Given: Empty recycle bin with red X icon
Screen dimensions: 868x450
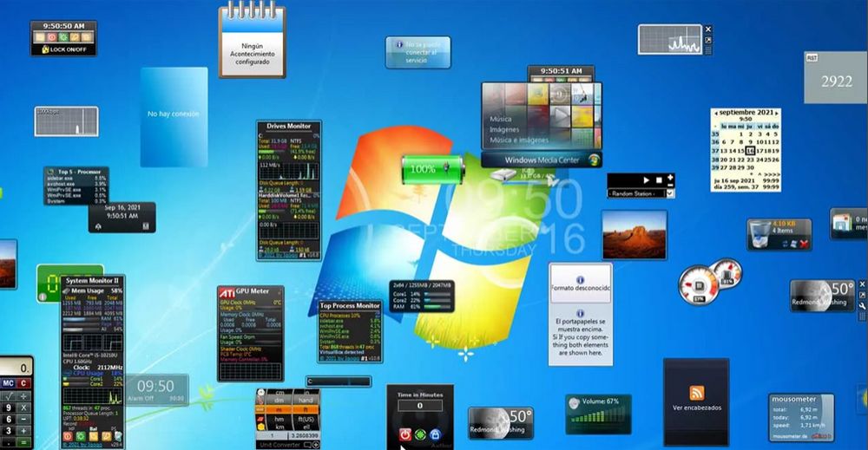Looking at the screenshot, I should [804, 244].
